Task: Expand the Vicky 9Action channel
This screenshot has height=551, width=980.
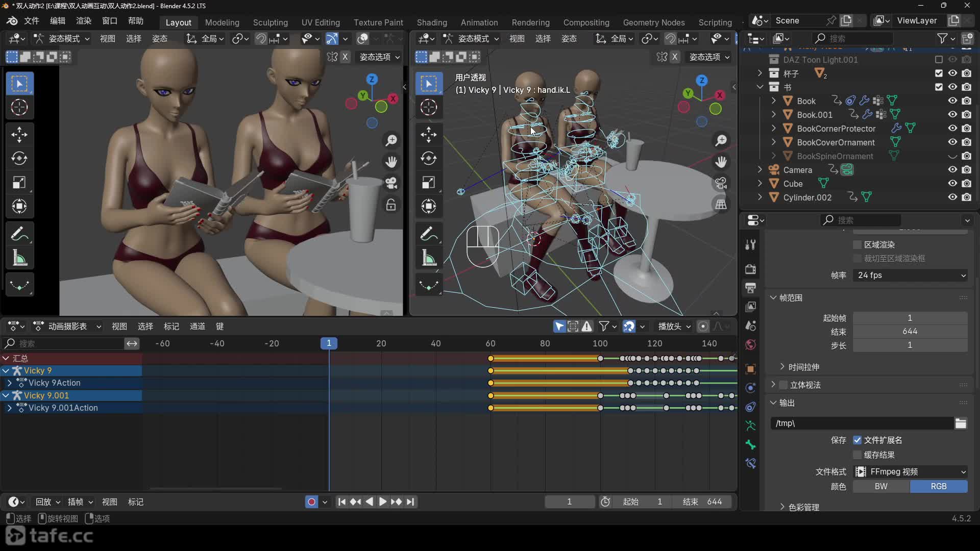Action: coord(9,383)
